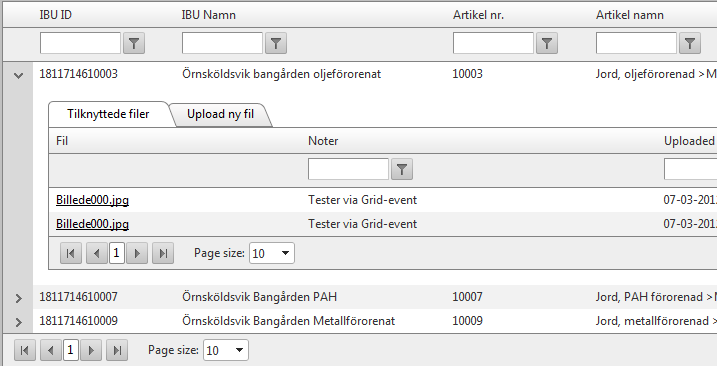Go to next page in files pager
The image size is (717, 366).
pos(137,253)
